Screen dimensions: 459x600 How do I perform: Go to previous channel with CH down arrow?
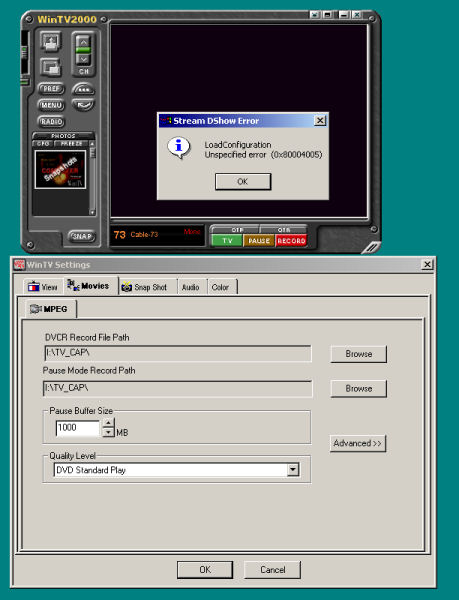(x=83, y=59)
